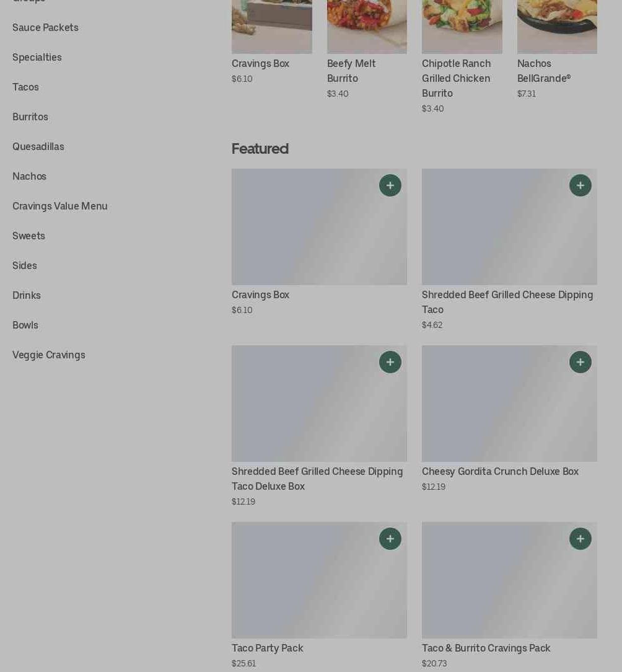Add Taco Party Pack using plus icon
Image resolution: width=622 pixels, height=672 pixels.
(x=390, y=538)
